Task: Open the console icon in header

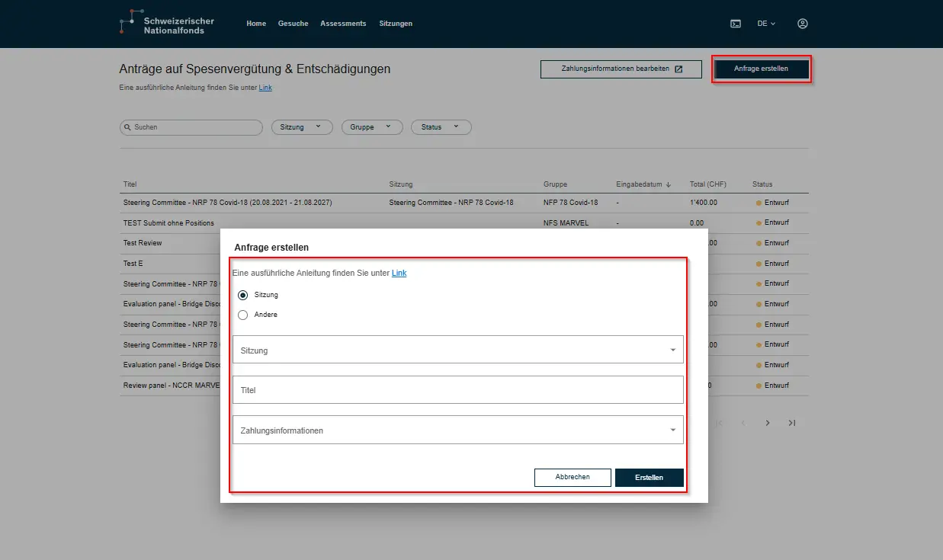Action: [x=736, y=24]
